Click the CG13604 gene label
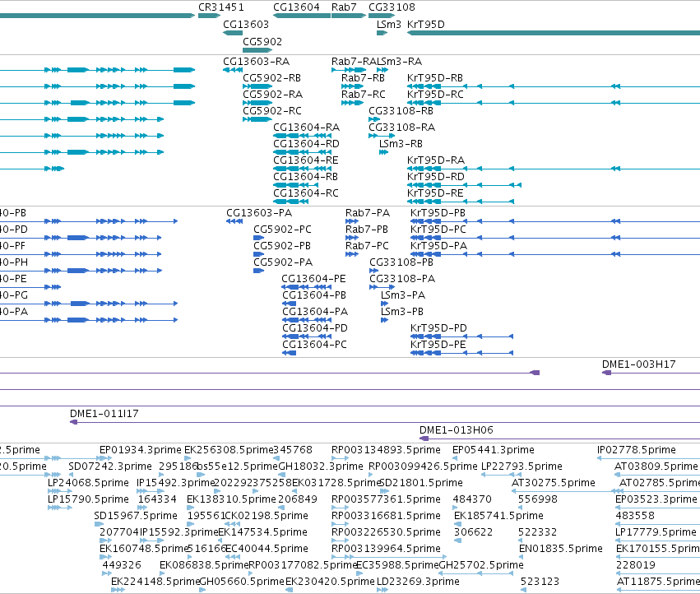Viewport: 700px width, 594px height. coord(296,7)
